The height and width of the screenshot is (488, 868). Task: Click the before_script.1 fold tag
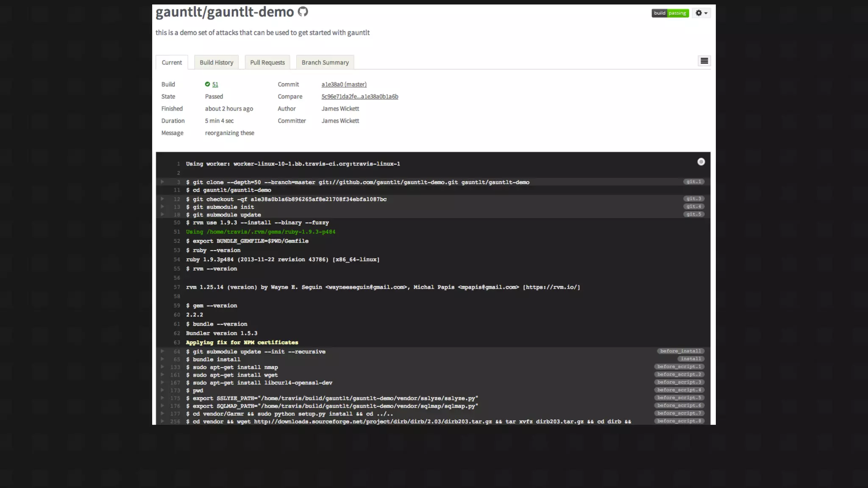679,367
